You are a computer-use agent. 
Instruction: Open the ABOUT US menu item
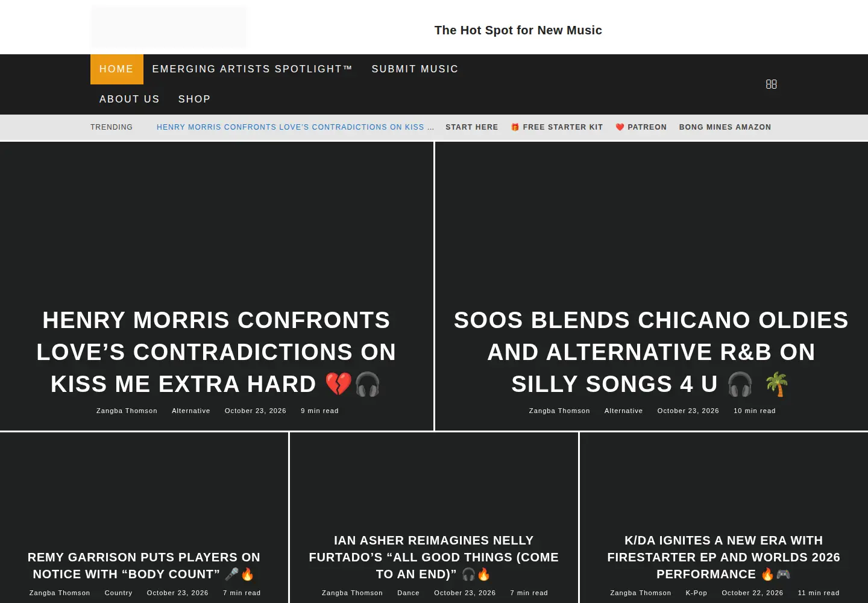[130, 99]
